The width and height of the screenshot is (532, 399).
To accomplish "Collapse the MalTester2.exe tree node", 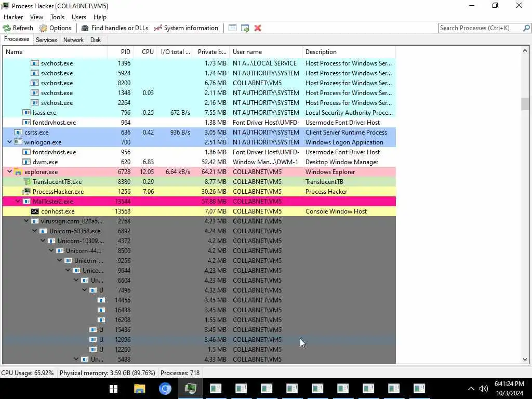I will [18, 201].
